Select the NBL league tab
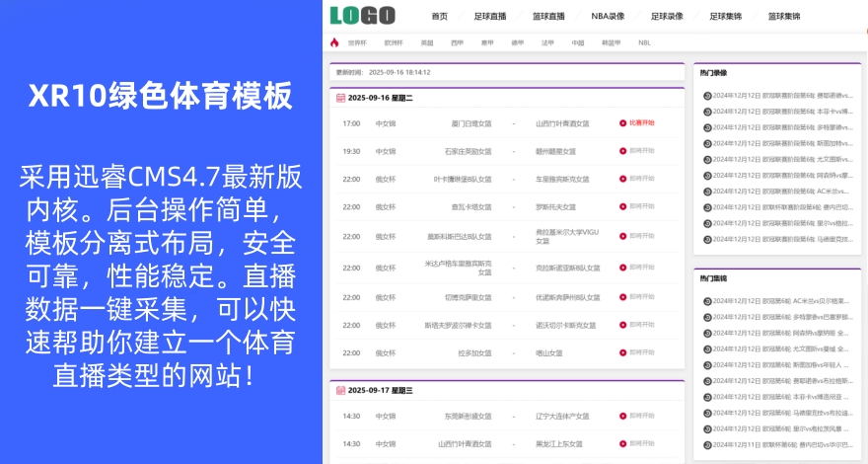 (x=644, y=42)
